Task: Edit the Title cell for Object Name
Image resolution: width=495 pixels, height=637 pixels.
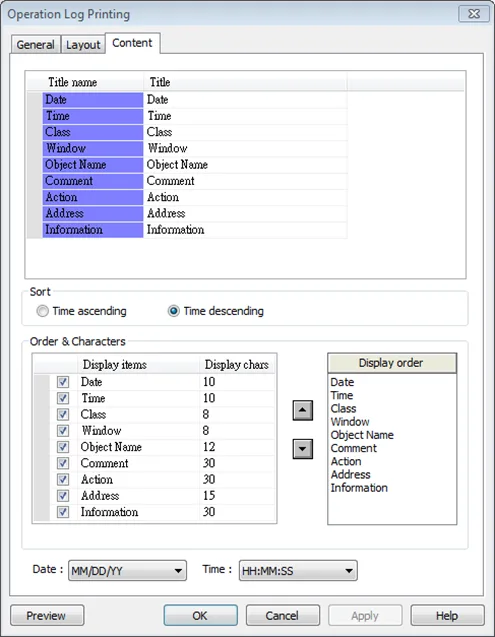Action: click(245, 165)
